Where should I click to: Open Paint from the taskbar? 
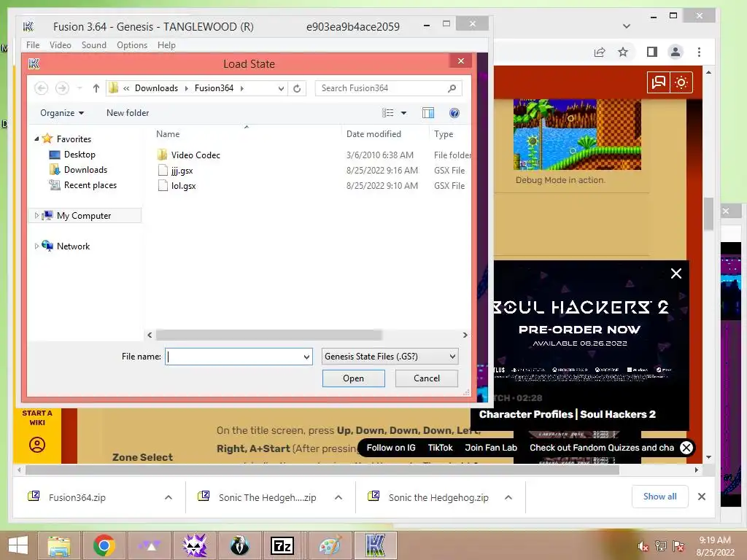coord(330,545)
